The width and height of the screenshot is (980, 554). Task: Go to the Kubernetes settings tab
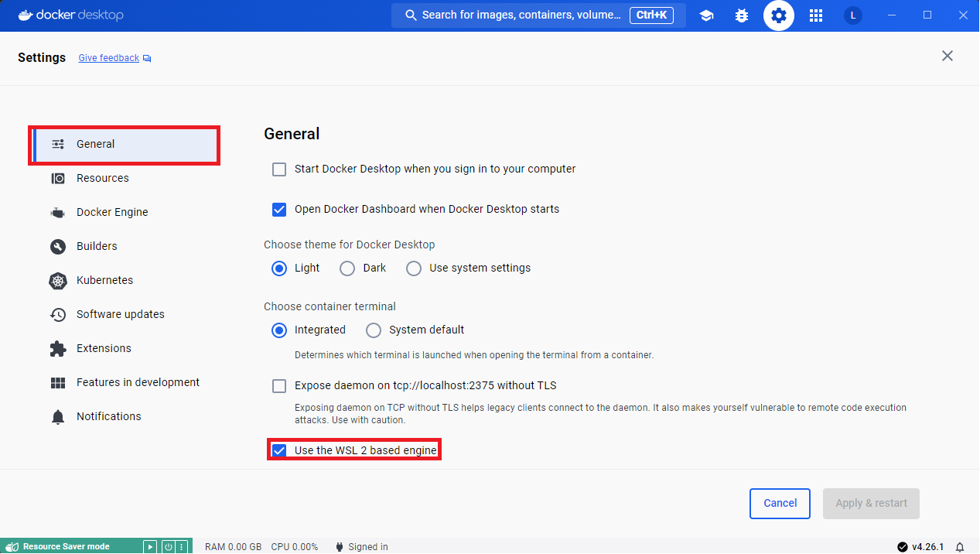125,280
